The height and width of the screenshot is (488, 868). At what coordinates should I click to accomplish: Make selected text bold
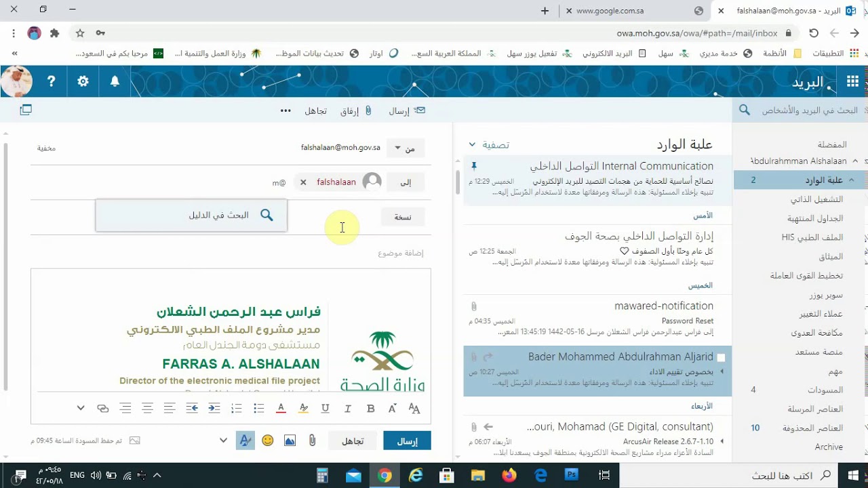[x=370, y=408]
